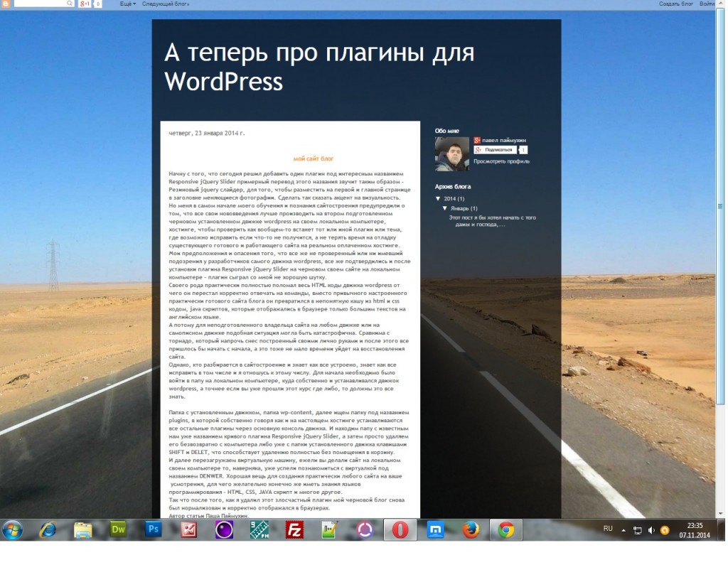This screenshot has height=582, width=728.
Task: Click the orange circular tray icon
Action: click(665, 530)
